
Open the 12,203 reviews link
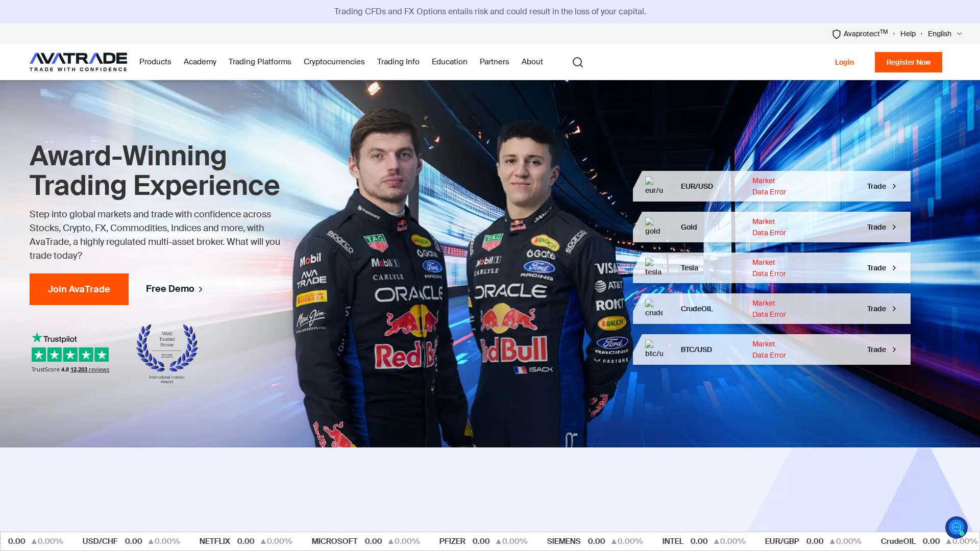point(90,369)
